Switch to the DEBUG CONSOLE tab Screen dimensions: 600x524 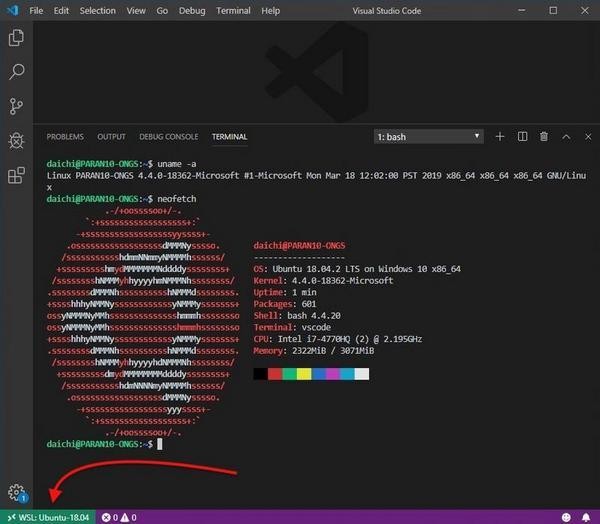click(x=169, y=137)
